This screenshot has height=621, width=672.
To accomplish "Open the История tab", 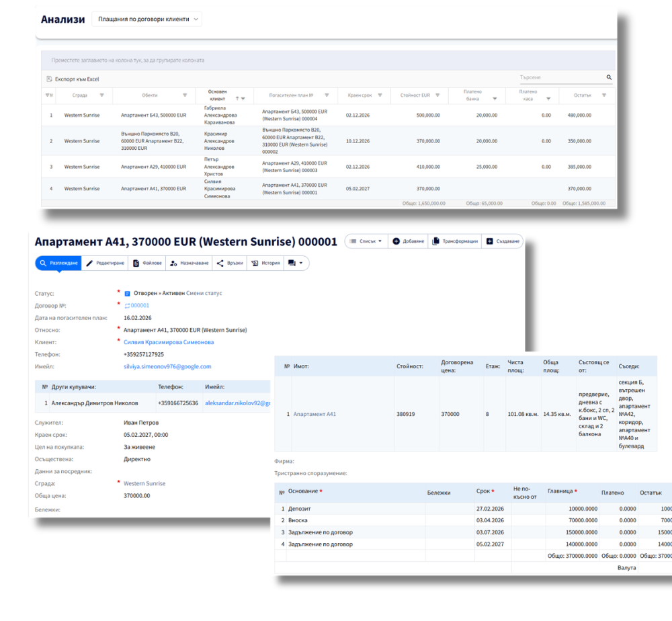I will 265,263.
